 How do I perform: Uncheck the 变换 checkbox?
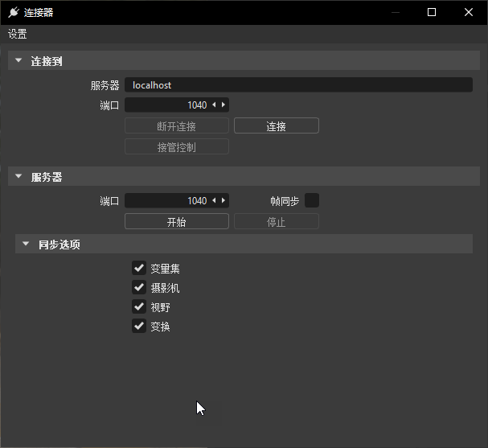coord(139,326)
